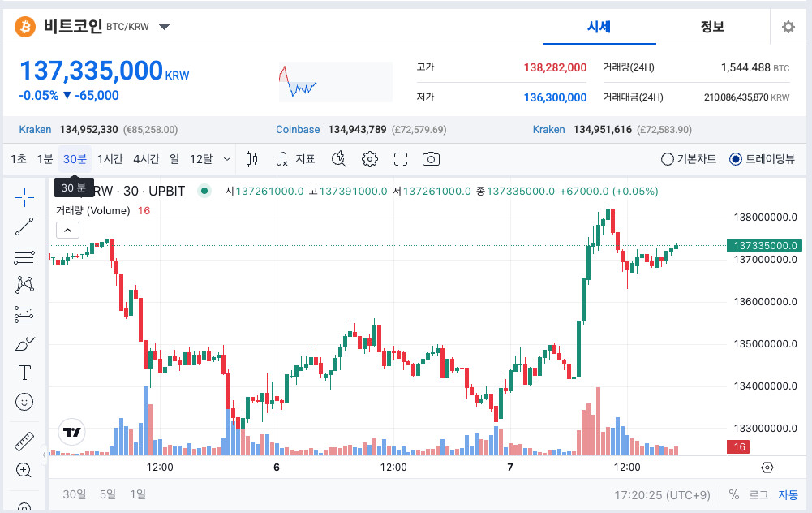The image size is (812, 513).
Task: Select the forecast measurement tool
Action: pos(24,314)
